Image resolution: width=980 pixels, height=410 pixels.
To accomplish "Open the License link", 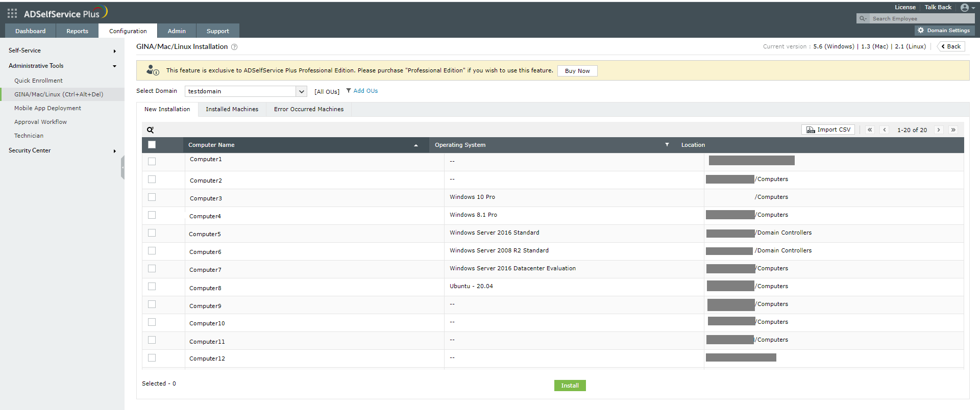I will click(905, 7).
